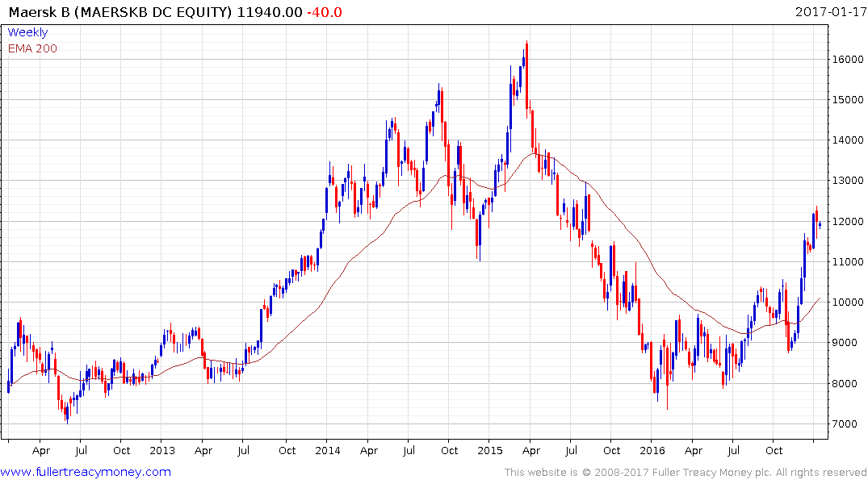Click the 13000 price axis label

click(x=848, y=181)
